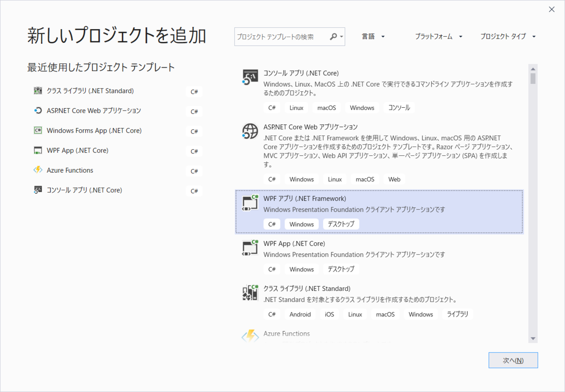Open the プラットフォーム platform filter dropdown
Viewport: 565px width, 392px height.
click(x=439, y=36)
